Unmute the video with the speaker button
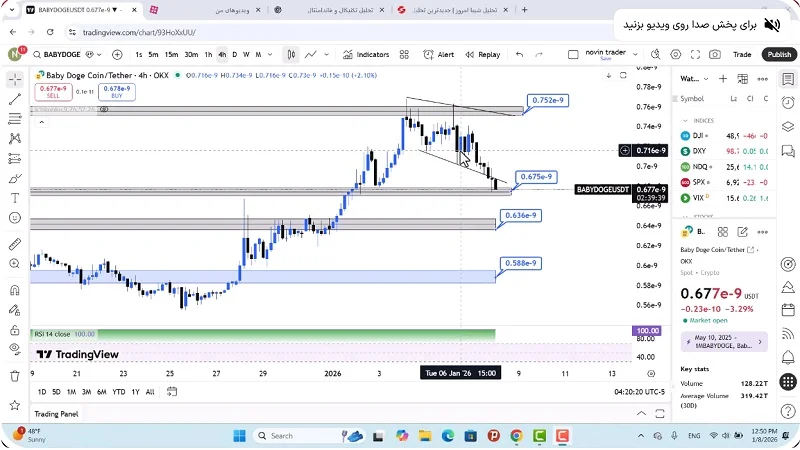The image size is (800, 450). coord(772,23)
